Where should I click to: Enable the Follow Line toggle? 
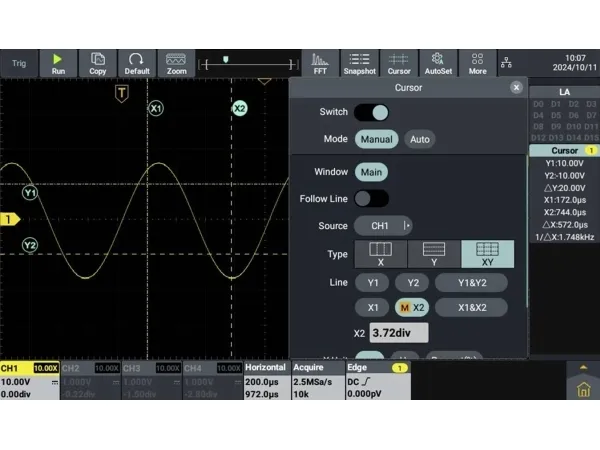point(371,199)
